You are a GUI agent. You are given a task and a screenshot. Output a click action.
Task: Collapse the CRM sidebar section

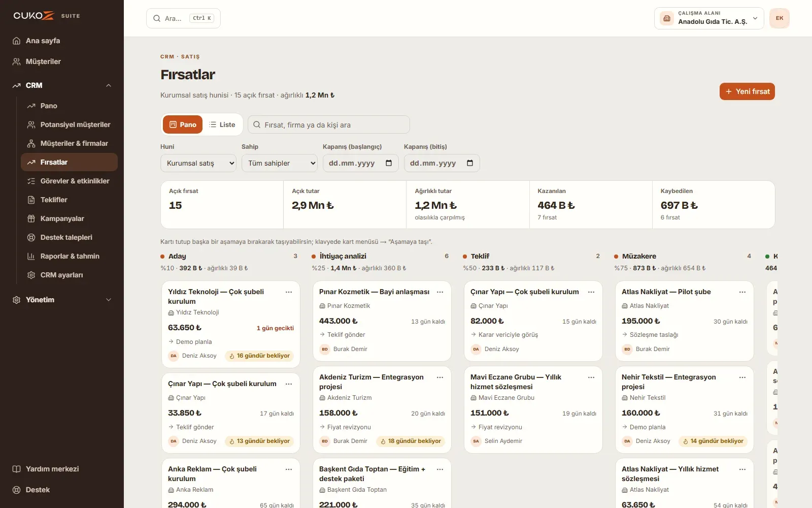(62, 85)
